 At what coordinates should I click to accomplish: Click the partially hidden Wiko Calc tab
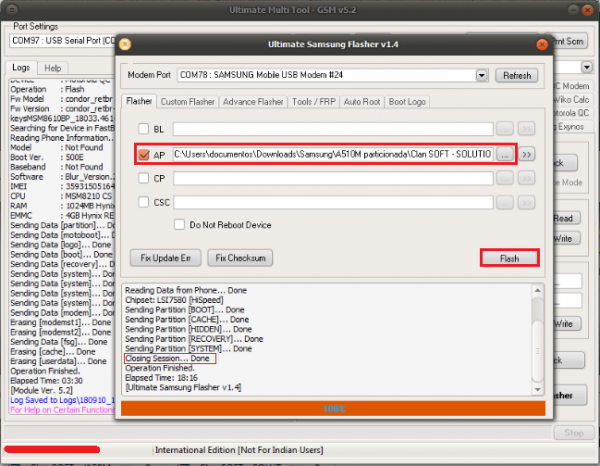point(571,100)
